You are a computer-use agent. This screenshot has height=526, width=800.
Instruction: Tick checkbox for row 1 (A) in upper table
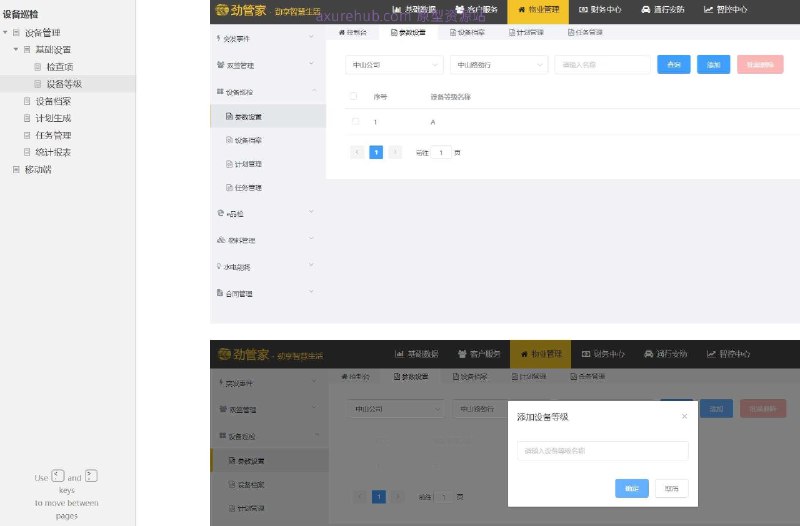[356, 121]
